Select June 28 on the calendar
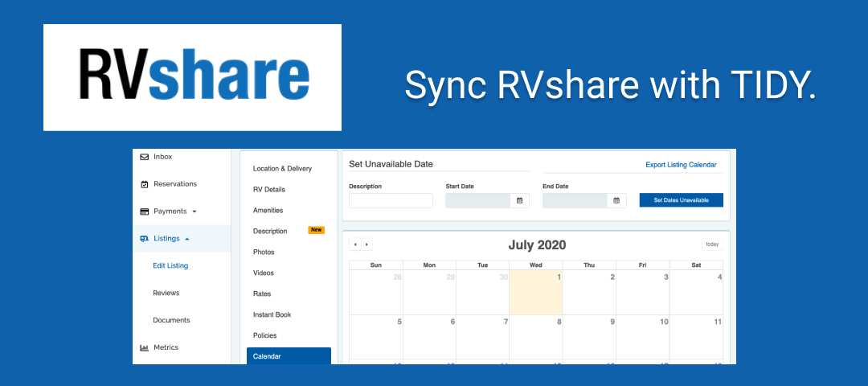The image size is (868, 386). click(376, 293)
